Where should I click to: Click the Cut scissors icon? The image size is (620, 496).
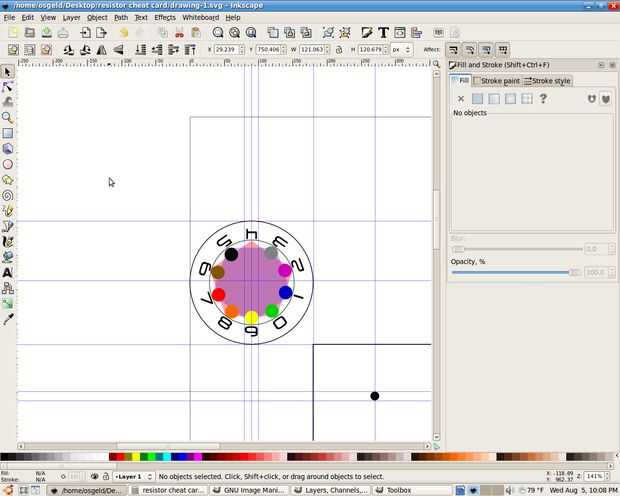click(x=179, y=32)
